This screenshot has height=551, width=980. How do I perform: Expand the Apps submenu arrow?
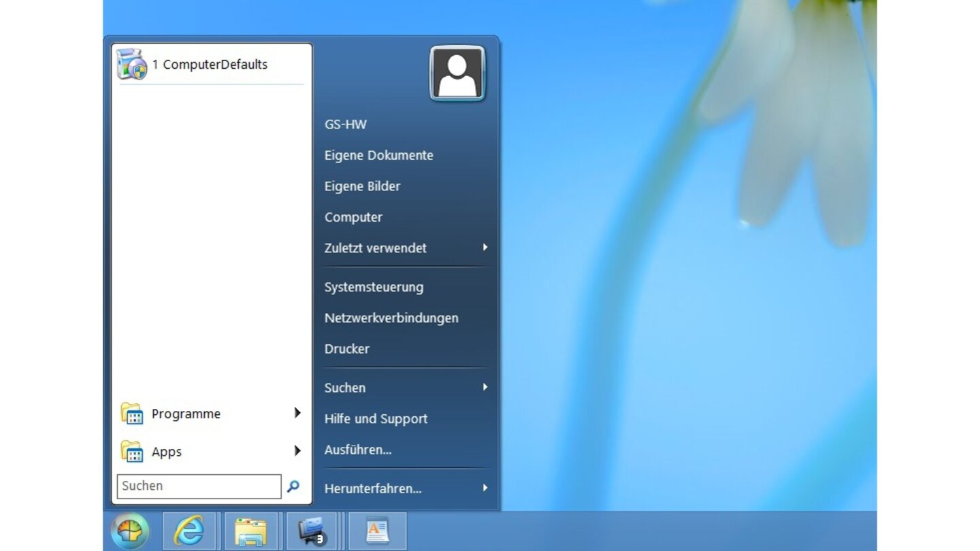pyautogui.click(x=297, y=450)
